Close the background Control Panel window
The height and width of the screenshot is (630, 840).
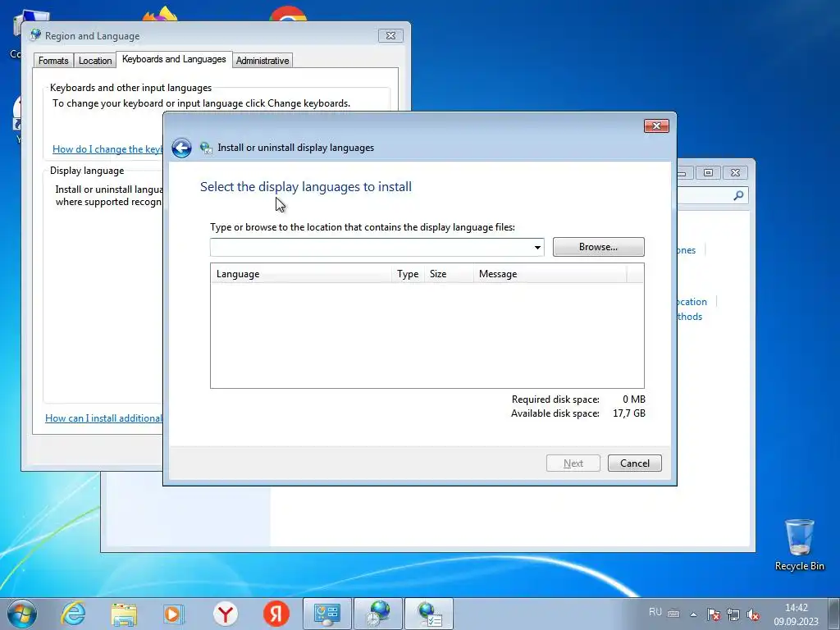click(x=736, y=172)
